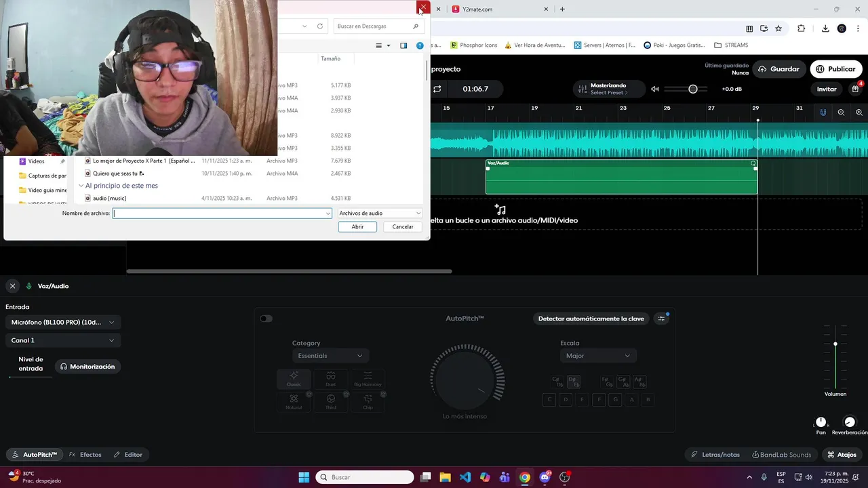868x488 pixels.
Task: Toggle the loop cycle icon beside timer
Action: (437, 89)
